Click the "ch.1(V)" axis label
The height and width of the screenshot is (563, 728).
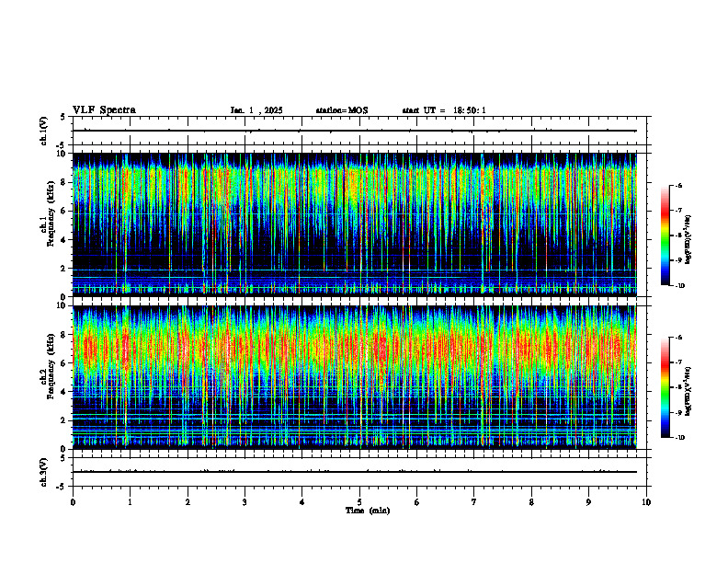[x=44, y=131]
